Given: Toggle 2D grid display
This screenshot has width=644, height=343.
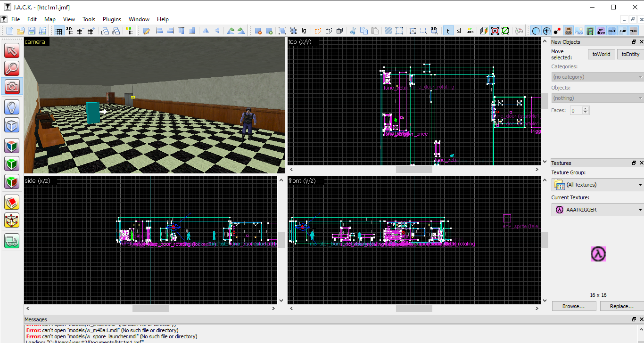Looking at the screenshot, I should pyautogui.click(x=59, y=31).
